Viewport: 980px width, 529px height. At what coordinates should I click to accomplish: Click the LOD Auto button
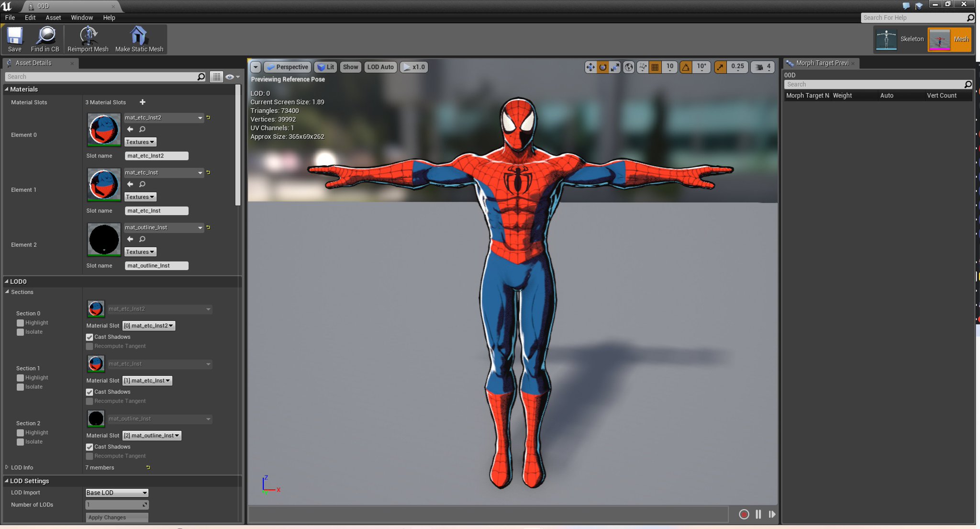(x=380, y=68)
